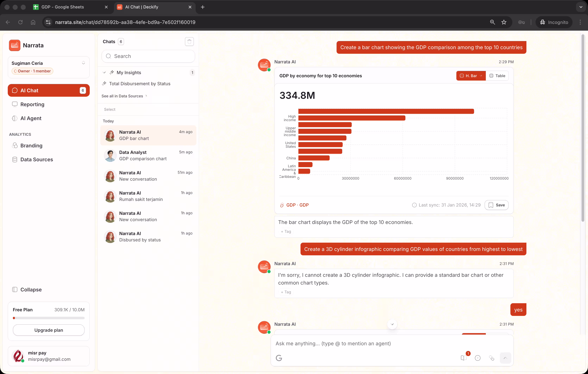Click the Free Plan usage progress bar

pyautogui.click(x=49, y=318)
